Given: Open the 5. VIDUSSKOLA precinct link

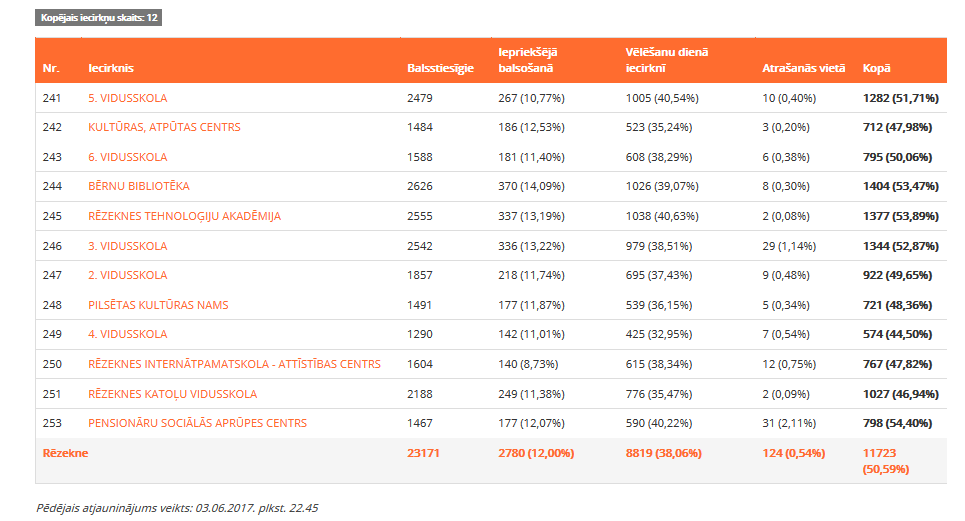Looking at the screenshot, I should tap(127, 98).
